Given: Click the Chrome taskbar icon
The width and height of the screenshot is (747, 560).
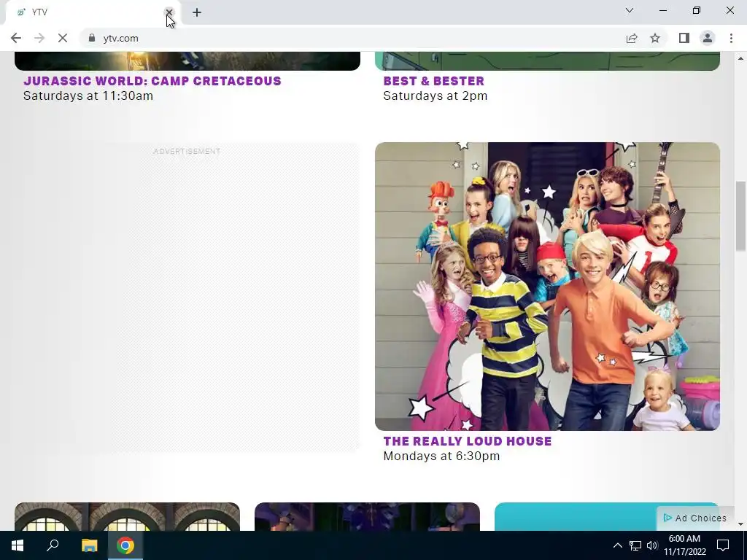Looking at the screenshot, I should coord(125,545).
